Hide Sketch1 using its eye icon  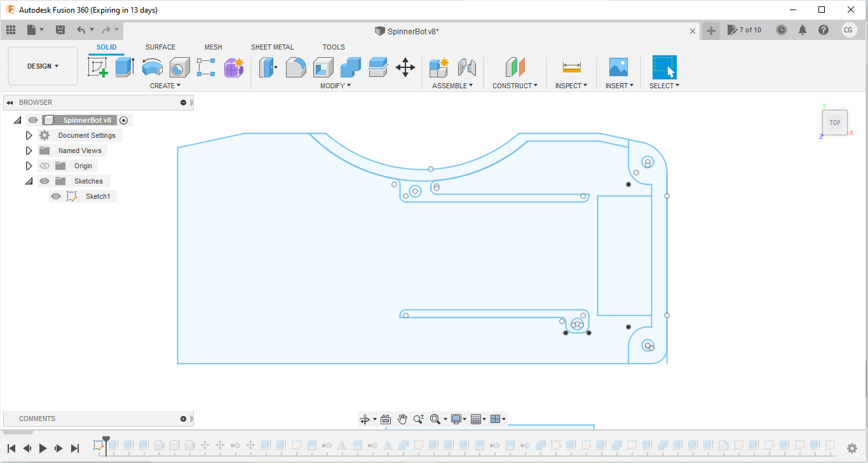(x=56, y=196)
